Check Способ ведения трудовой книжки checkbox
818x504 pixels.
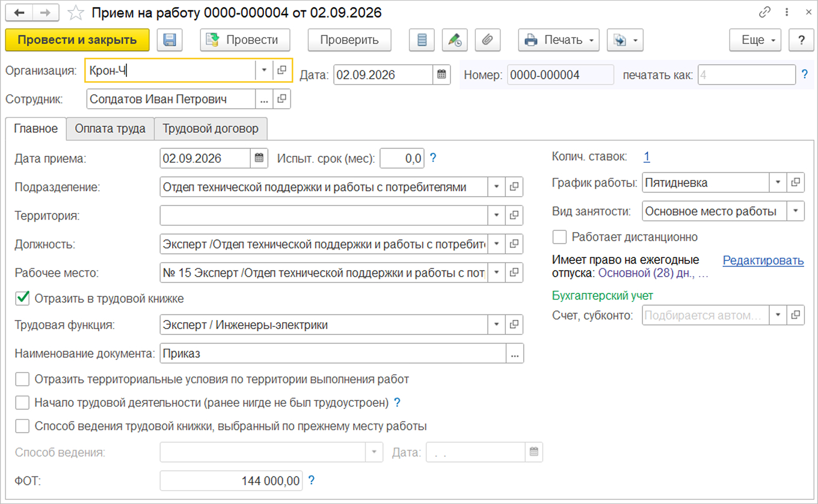coord(22,426)
